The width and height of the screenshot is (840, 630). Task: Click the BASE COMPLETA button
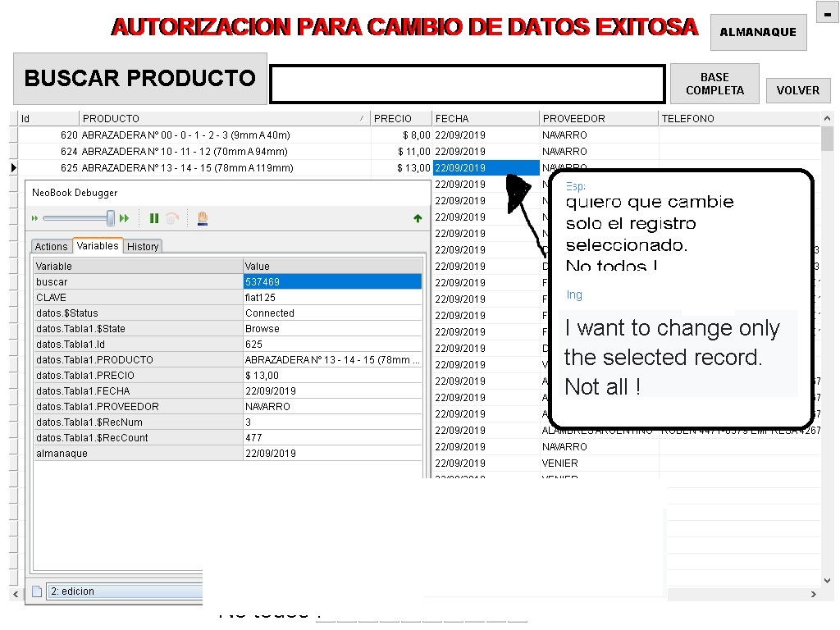pos(714,84)
